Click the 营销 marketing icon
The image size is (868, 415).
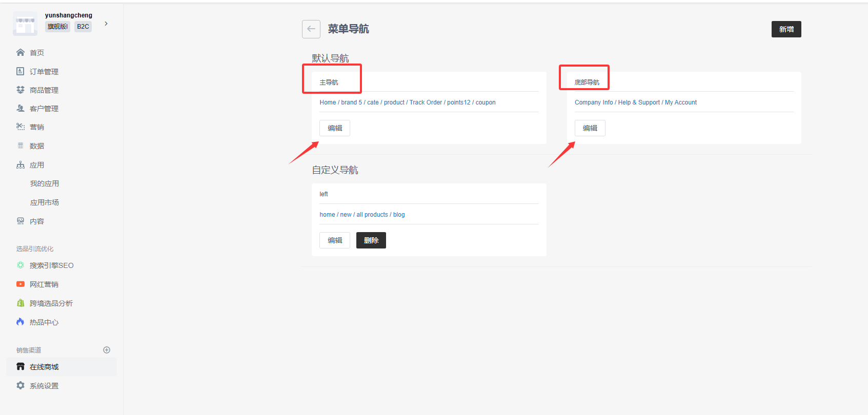[21, 127]
